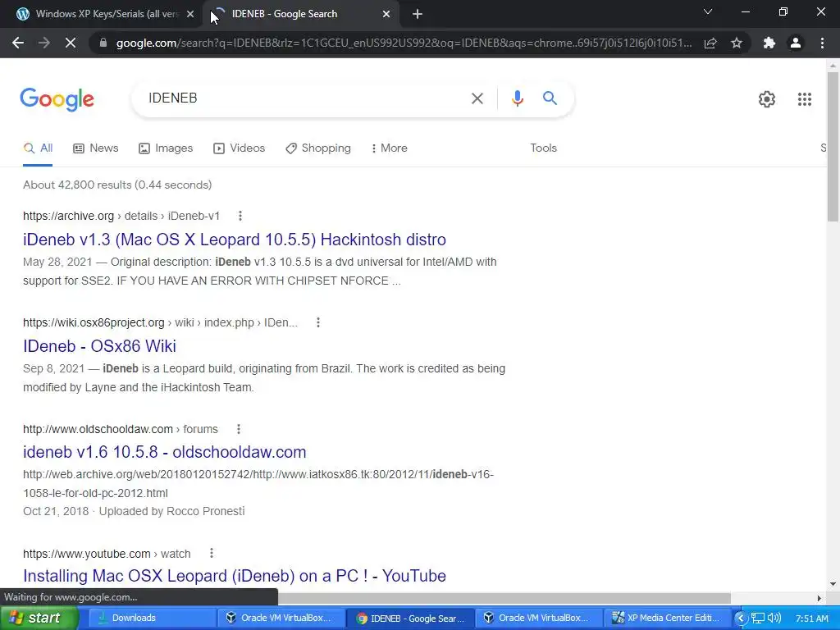Viewport: 840px width, 630px height.
Task: Click the address bar URL
Action: [404, 43]
